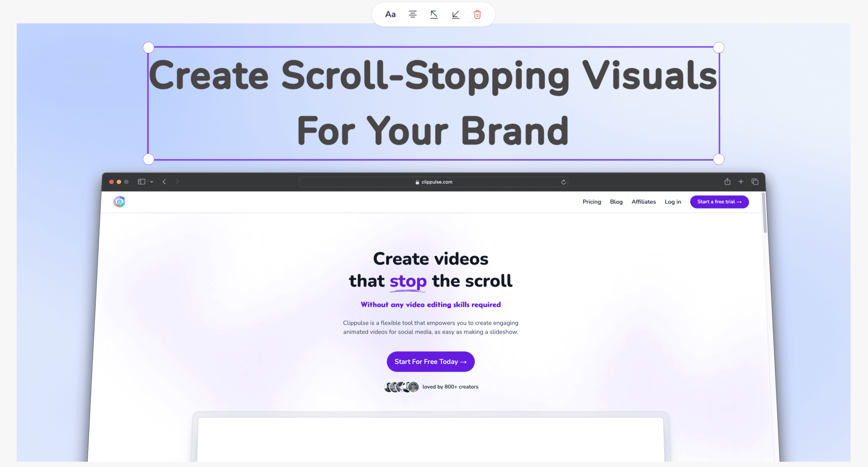Image resolution: width=868 pixels, height=467 pixels.
Task: Click 'Start a free trial' button
Action: [x=719, y=202]
